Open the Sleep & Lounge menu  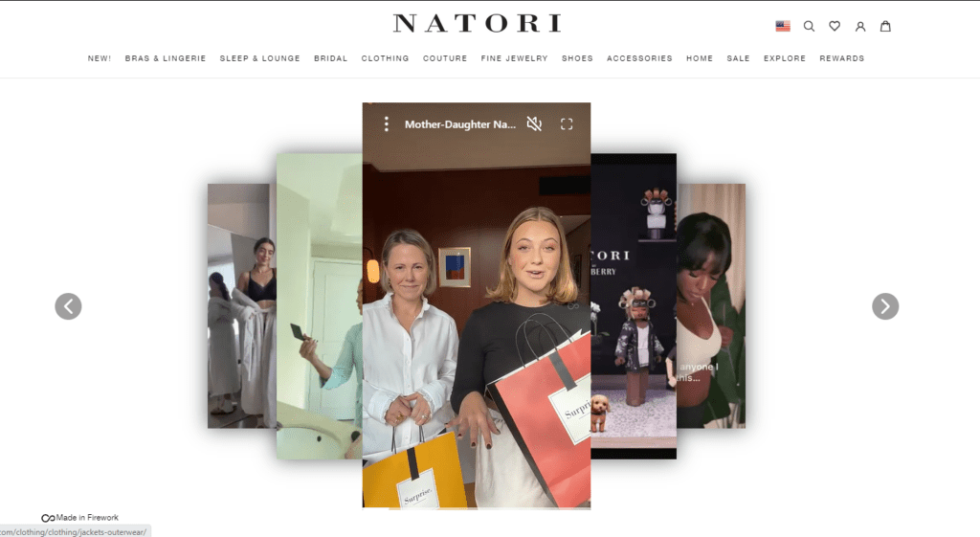[x=260, y=58]
